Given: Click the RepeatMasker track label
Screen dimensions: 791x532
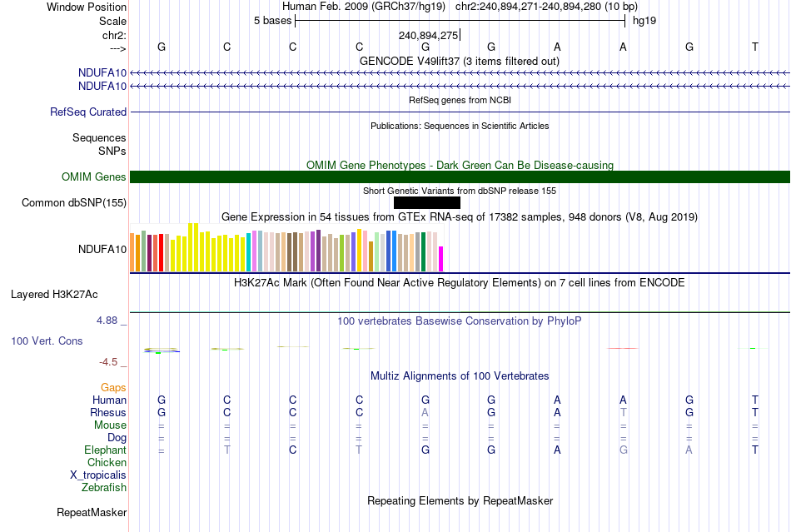Looking at the screenshot, I should (92, 512).
